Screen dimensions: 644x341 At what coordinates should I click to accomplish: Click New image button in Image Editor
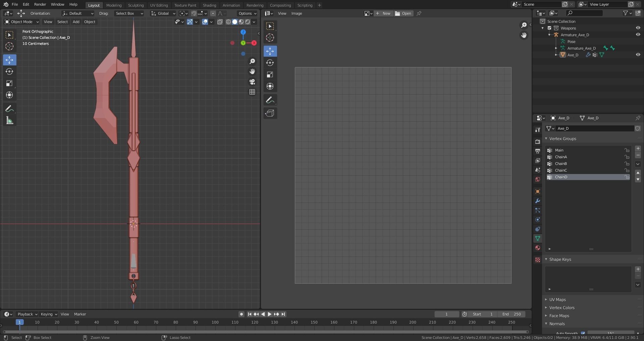click(x=383, y=13)
